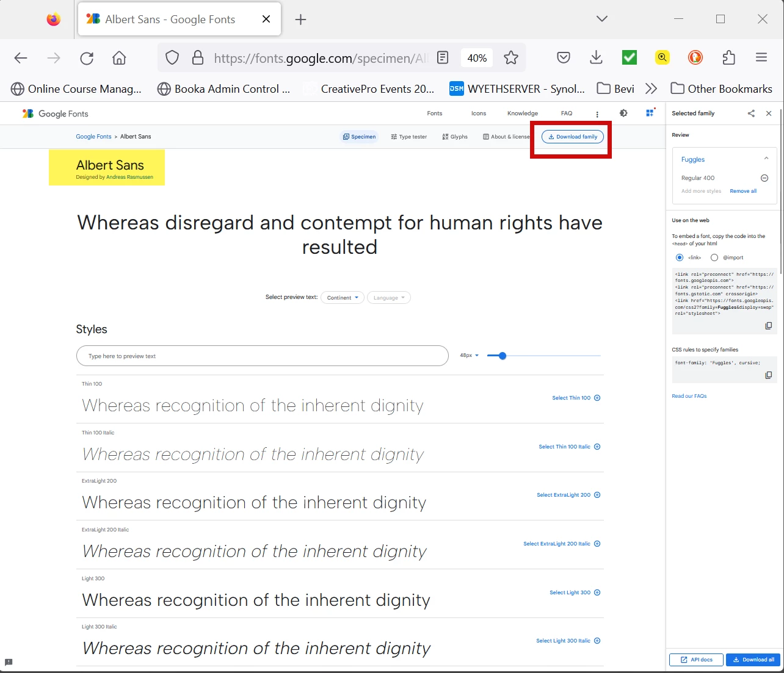The height and width of the screenshot is (673, 784).
Task: Open the Other Bookmarks folder
Action: point(721,88)
